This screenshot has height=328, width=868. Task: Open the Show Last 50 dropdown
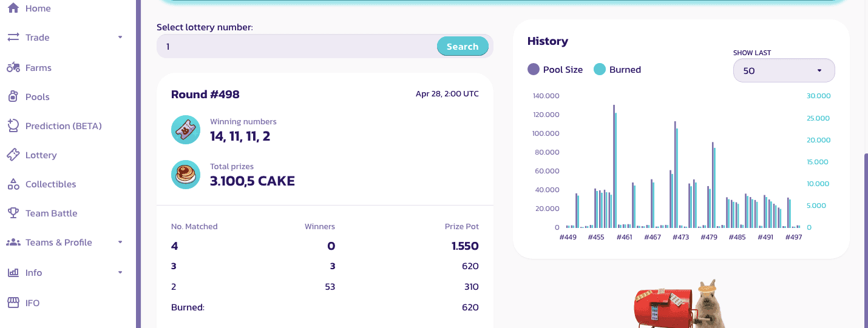point(784,70)
